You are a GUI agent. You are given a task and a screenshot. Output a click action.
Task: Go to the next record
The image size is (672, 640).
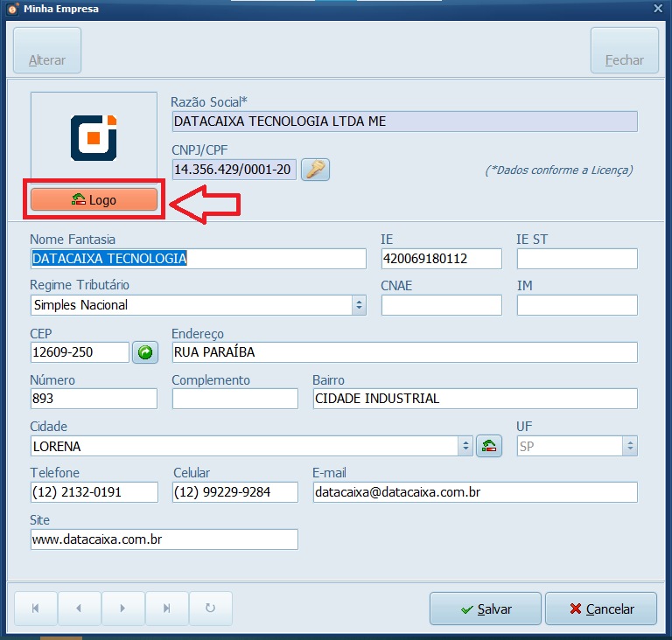[123, 609]
